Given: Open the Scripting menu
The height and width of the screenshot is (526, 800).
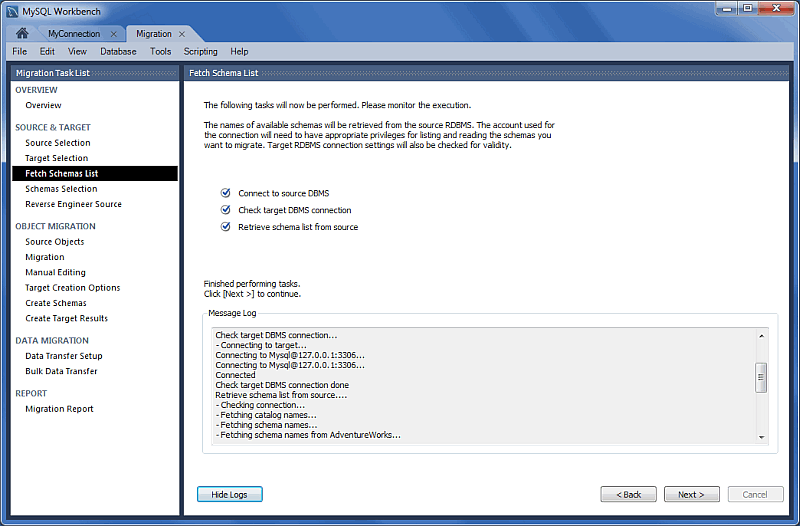Looking at the screenshot, I should tap(200, 51).
